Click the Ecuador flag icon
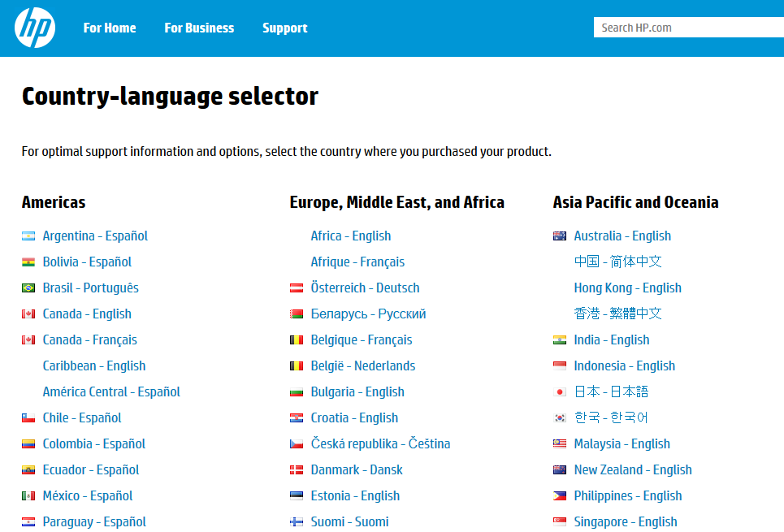 tap(28, 470)
